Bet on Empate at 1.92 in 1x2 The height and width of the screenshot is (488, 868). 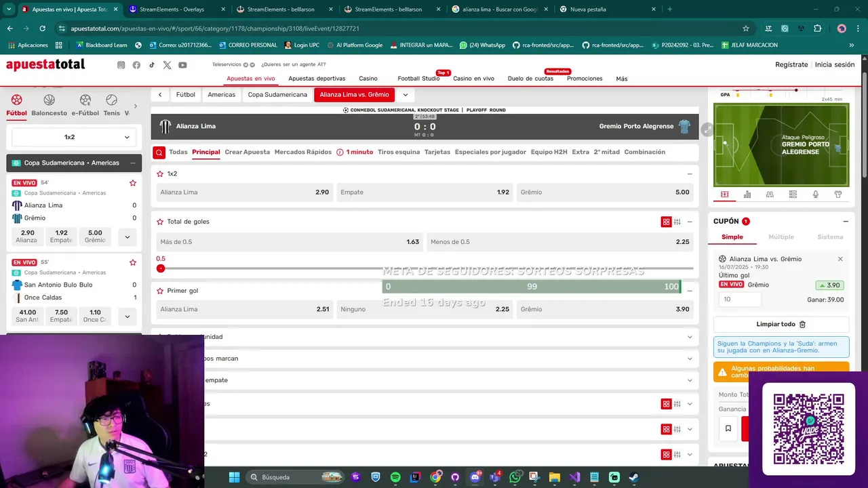coord(425,192)
